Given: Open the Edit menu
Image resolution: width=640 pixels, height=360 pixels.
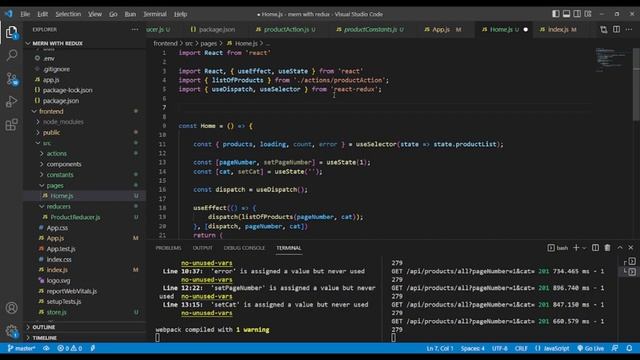Looking at the screenshot, I should (42, 14).
